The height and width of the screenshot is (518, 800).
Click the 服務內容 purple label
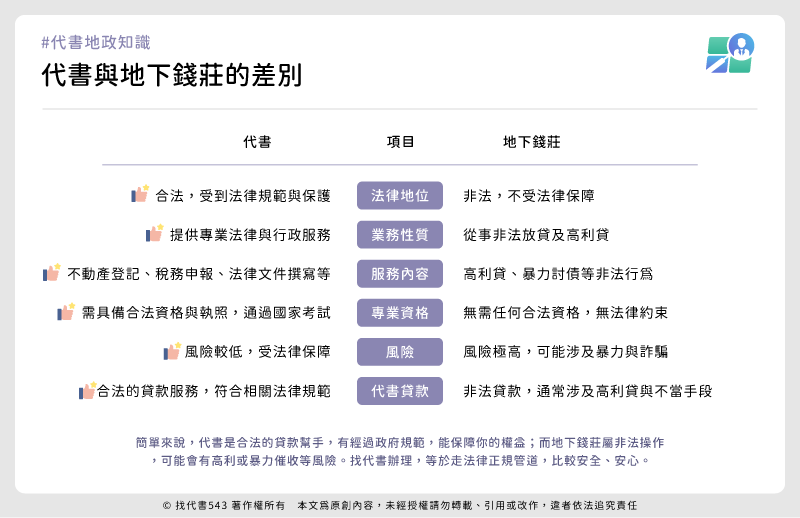[x=400, y=273]
